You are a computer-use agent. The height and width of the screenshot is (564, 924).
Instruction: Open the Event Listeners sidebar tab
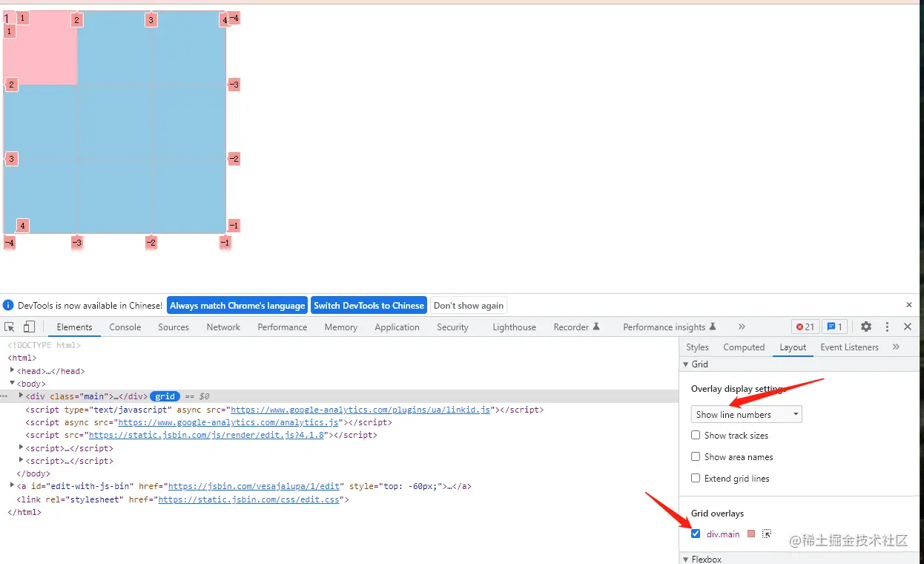[x=849, y=347]
